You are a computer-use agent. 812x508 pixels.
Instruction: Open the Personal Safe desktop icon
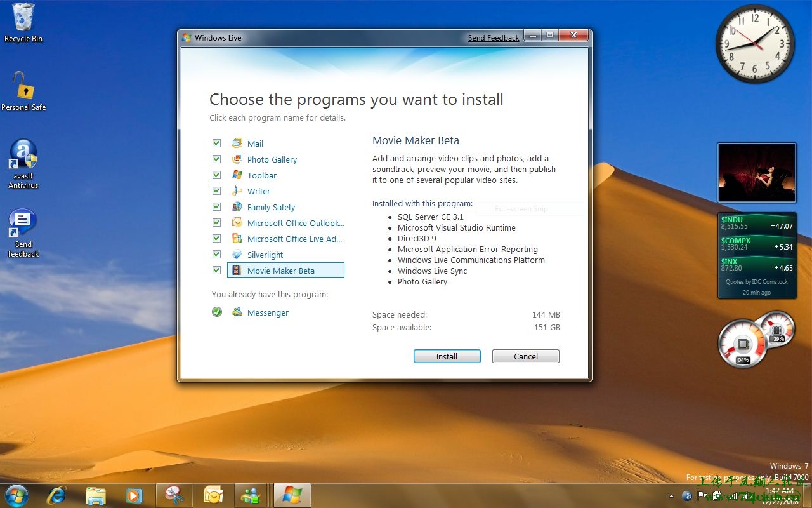[x=23, y=91]
